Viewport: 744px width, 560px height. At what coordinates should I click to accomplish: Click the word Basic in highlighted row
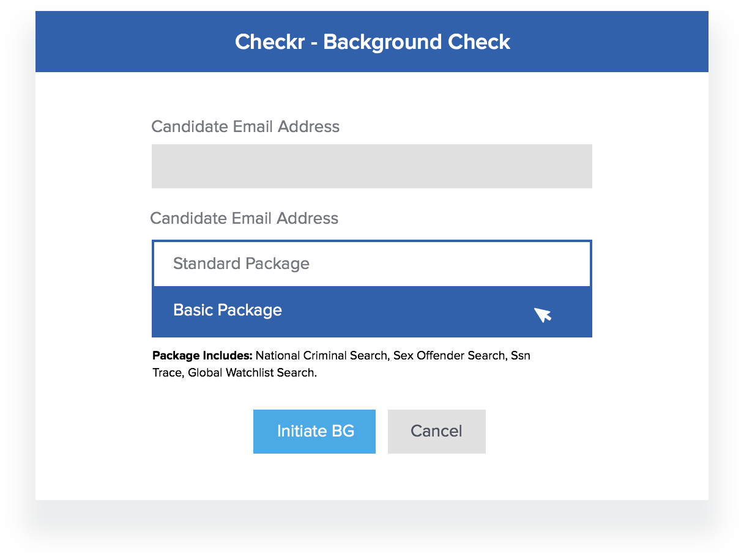click(x=190, y=311)
